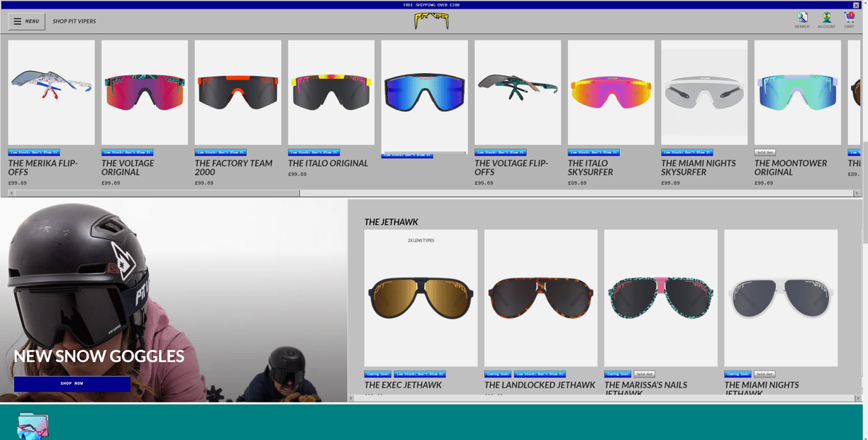Open The Moontower Original product image
Screen dimensions: 868x440
click(797, 92)
